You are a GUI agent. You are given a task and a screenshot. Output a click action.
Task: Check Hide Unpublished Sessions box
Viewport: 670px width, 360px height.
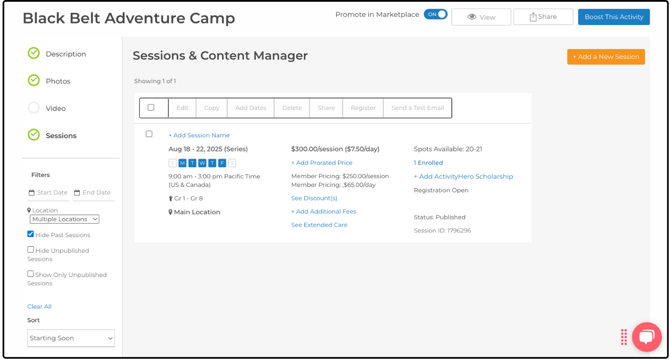(30, 249)
